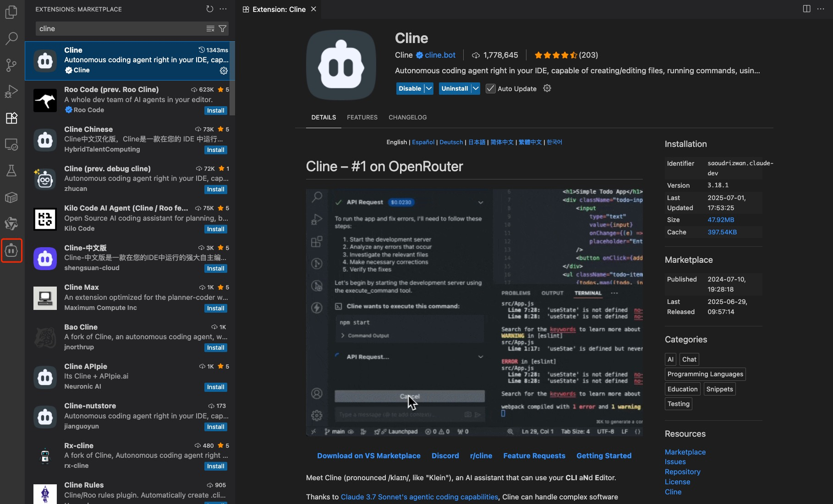833x504 pixels.
Task: Install Kilo Code AI Agent
Action: point(215,229)
